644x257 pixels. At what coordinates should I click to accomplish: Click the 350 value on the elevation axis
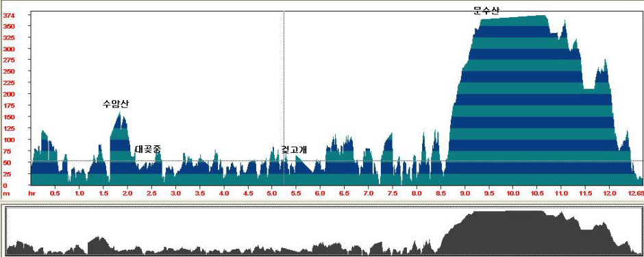click(9, 26)
